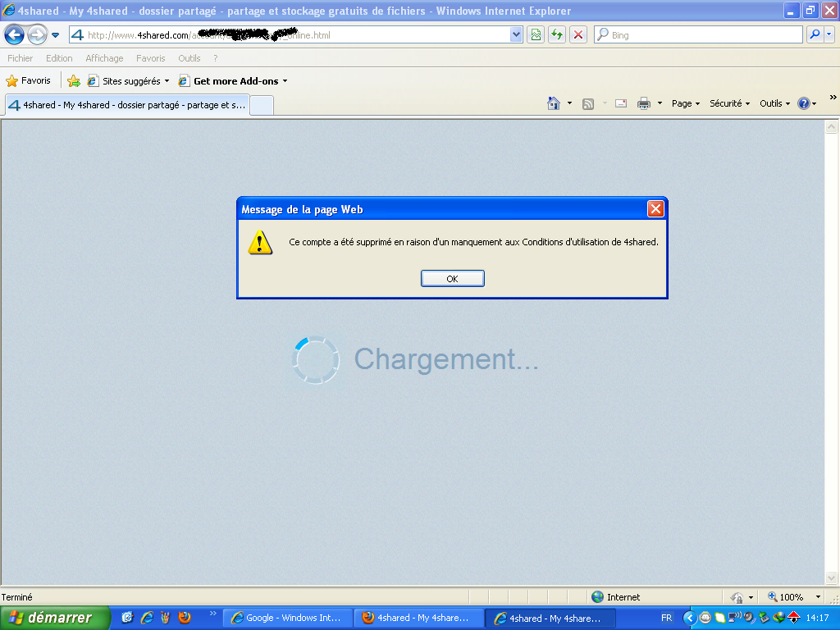
Task: Open the Sécurité command bar menu
Action: [729, 103]
